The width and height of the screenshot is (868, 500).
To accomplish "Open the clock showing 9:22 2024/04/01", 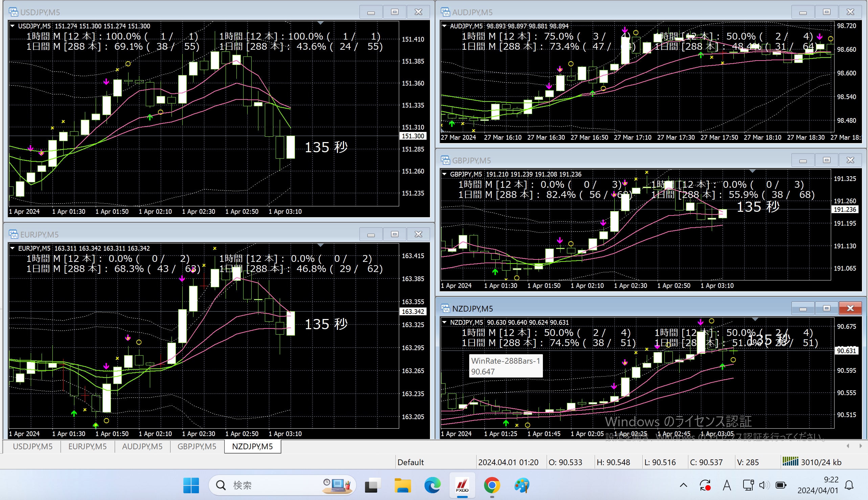I will click(x=818, y=485).
